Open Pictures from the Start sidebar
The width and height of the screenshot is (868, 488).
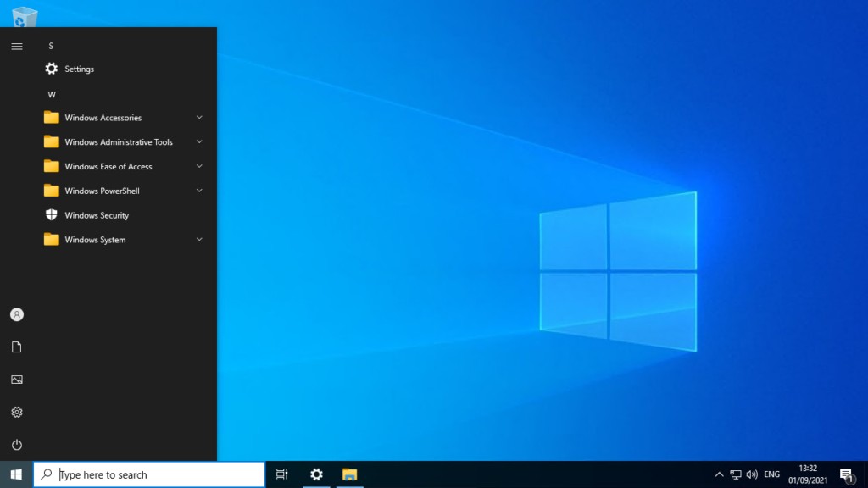click(x=16, y=380)
